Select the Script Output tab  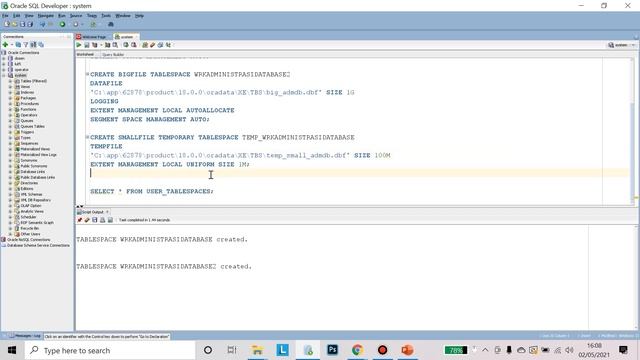pos(93,212)
